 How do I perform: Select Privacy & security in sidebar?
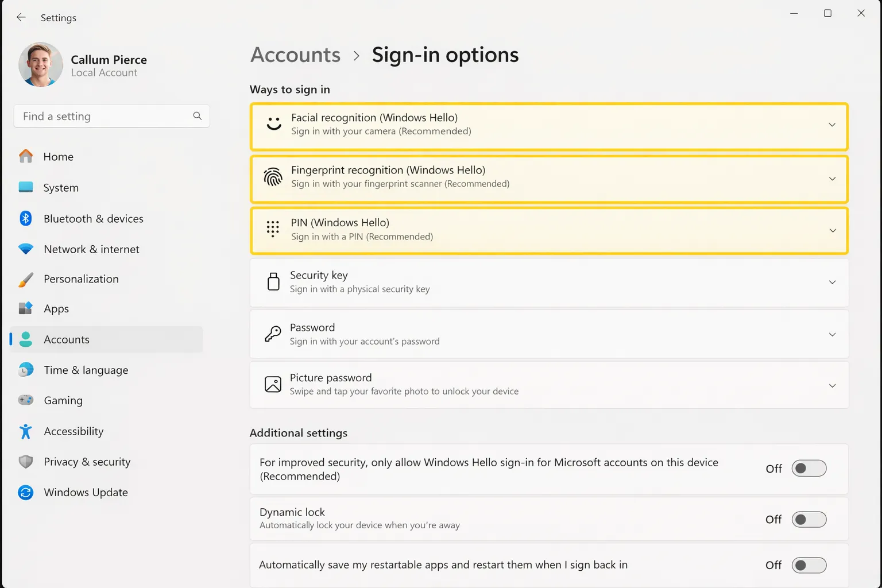pos(87,462)
